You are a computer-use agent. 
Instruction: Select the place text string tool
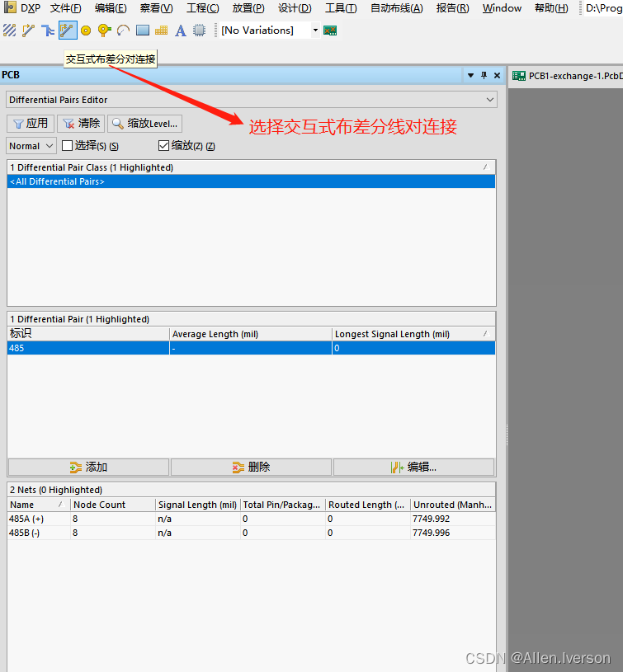[181, 31]
